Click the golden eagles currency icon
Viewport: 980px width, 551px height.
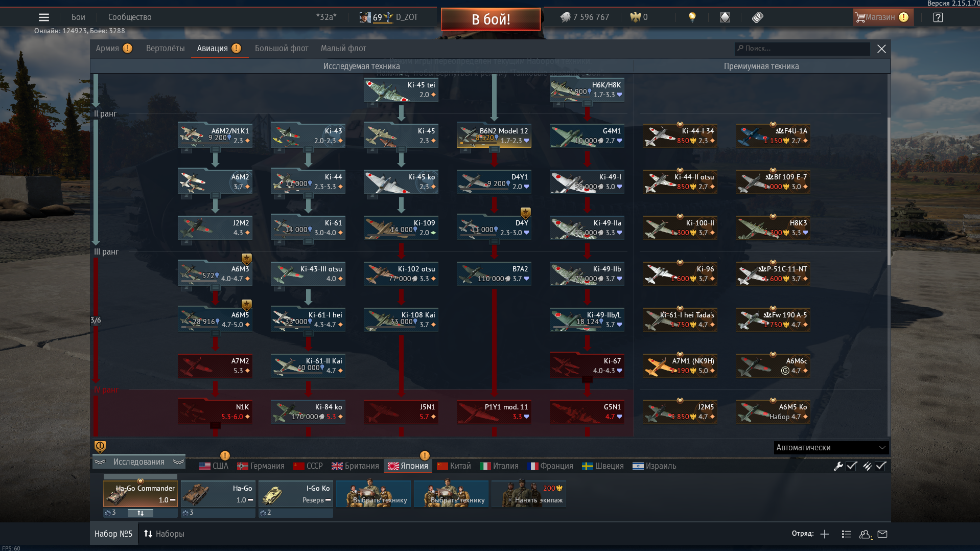coord(635,17)
